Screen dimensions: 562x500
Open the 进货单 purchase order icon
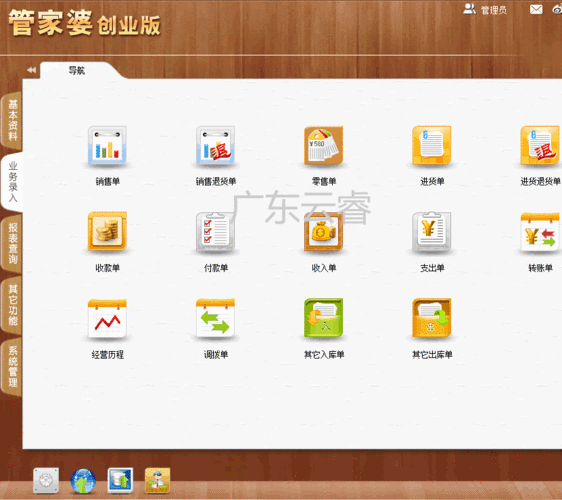(432, 145)
